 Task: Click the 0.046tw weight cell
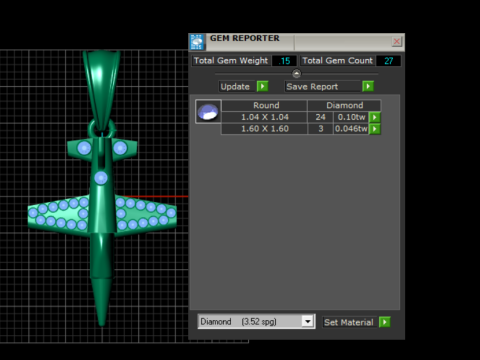351,129
